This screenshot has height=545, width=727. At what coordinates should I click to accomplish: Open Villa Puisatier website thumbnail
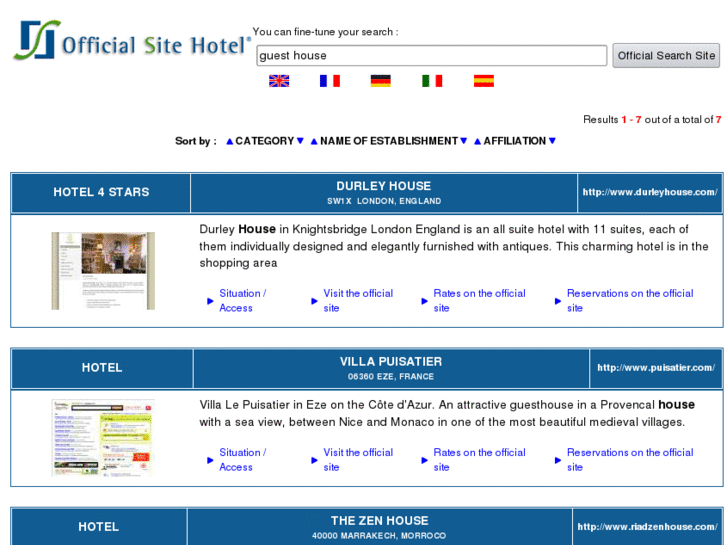[x=103, y=438]
